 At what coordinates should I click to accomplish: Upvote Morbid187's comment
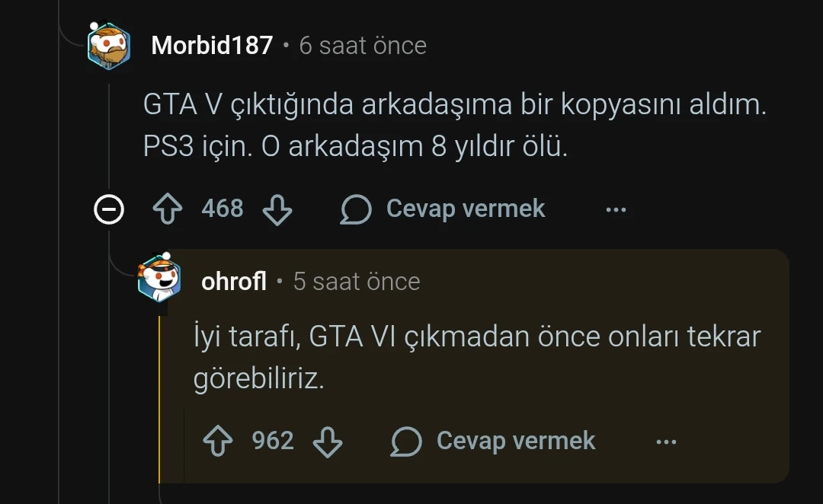168,209
